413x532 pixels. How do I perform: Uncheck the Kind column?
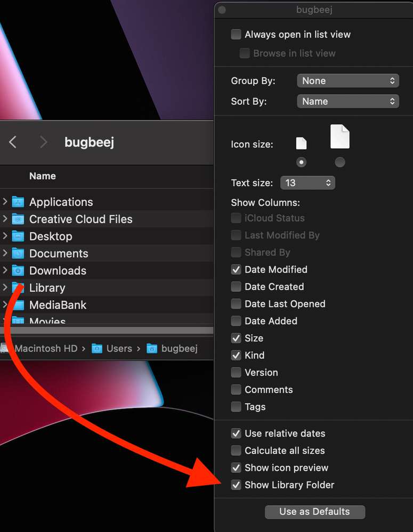click(x=236, y=355)
